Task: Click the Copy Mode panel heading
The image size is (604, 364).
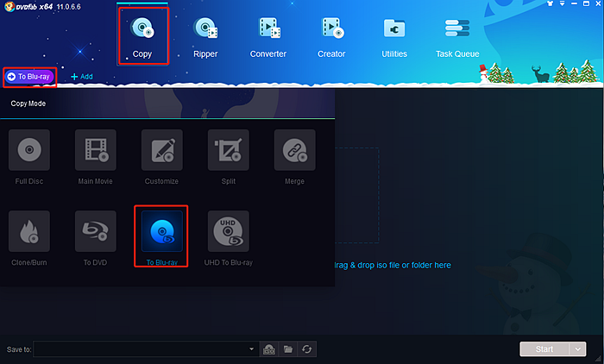Action: point(28,104)
